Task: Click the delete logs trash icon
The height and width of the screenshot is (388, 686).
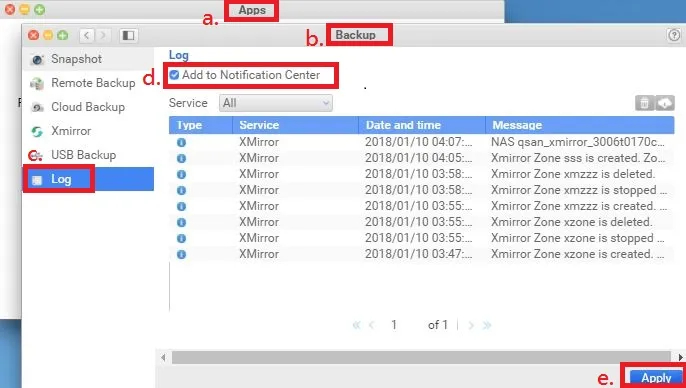Action: [644, 103]
